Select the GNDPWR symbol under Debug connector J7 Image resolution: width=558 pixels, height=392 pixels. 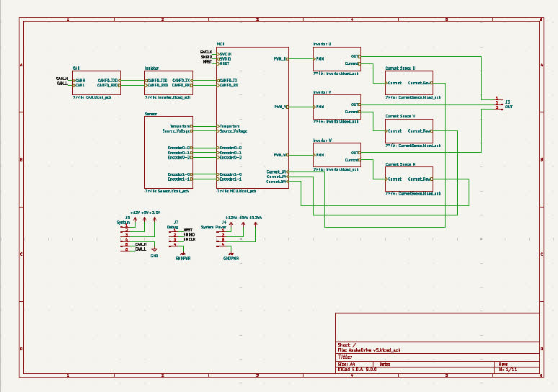(183, 256)
